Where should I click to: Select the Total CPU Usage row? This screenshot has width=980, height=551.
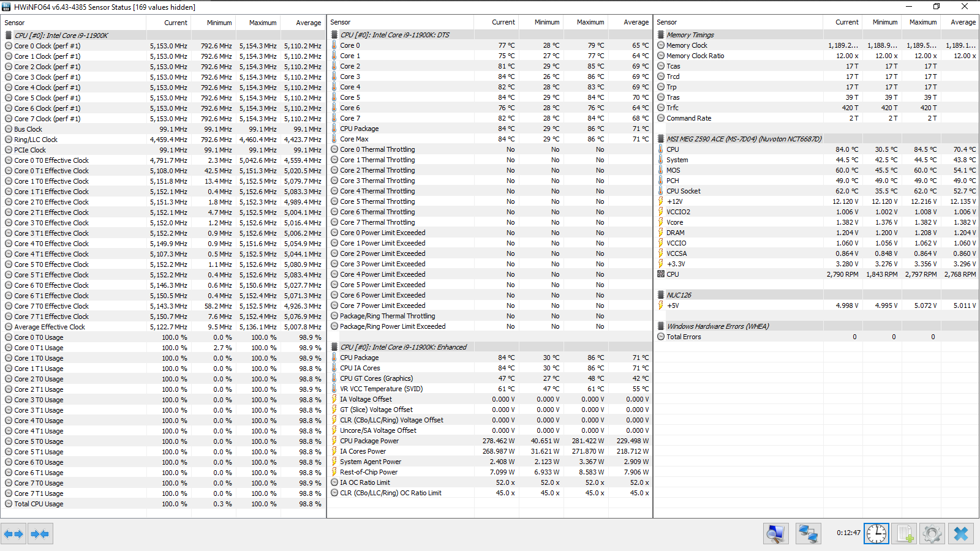point(164,504)
